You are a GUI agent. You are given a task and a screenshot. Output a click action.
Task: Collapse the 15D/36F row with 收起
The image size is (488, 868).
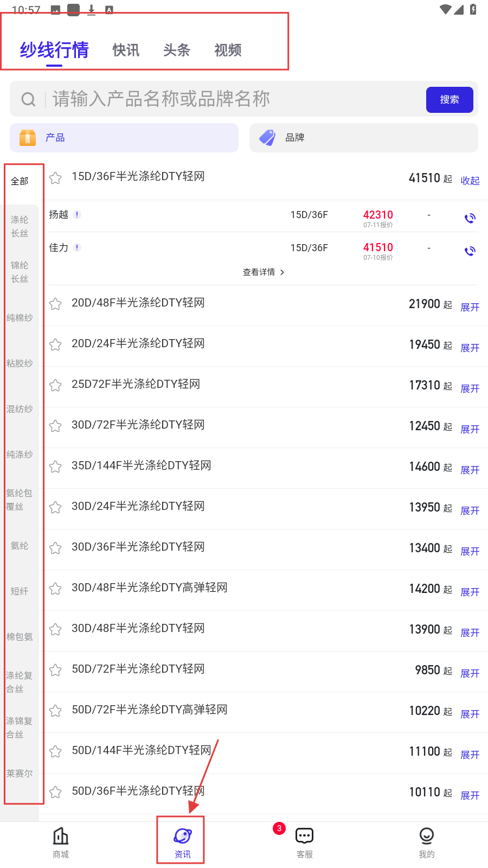click(x=470, y=181)
